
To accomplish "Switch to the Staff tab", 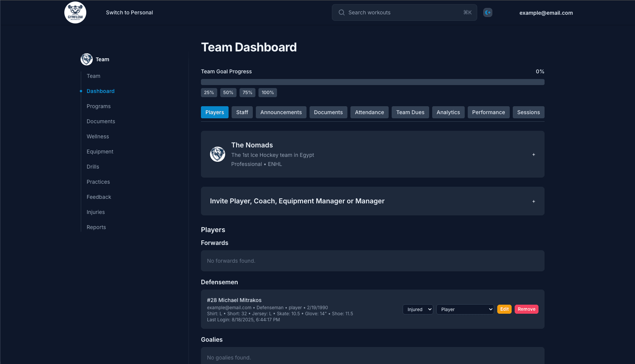I will (242, 112).
